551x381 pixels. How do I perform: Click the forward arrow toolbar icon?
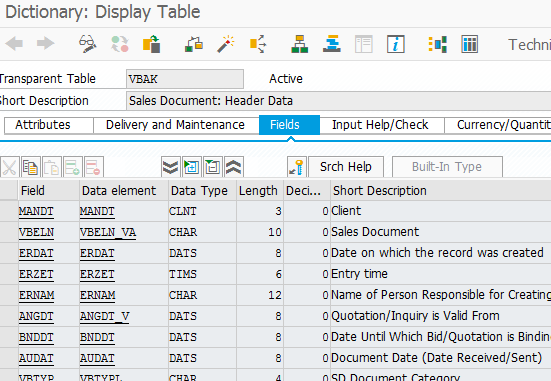coord(46,44)
